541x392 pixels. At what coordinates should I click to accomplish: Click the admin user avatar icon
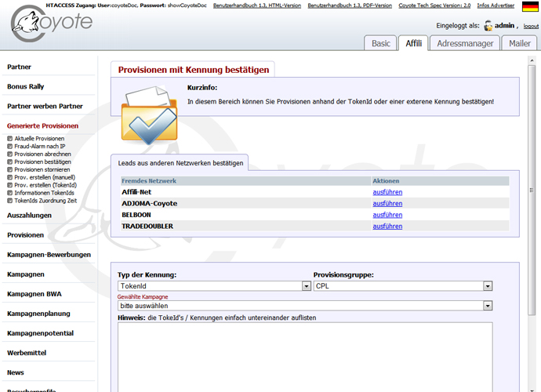[488, 26]
